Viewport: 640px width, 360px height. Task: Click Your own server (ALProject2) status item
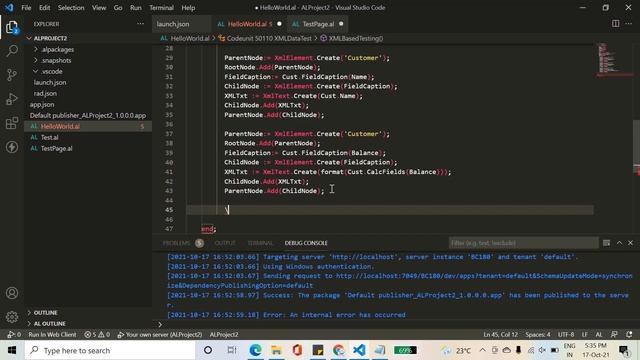pos(160,334)
